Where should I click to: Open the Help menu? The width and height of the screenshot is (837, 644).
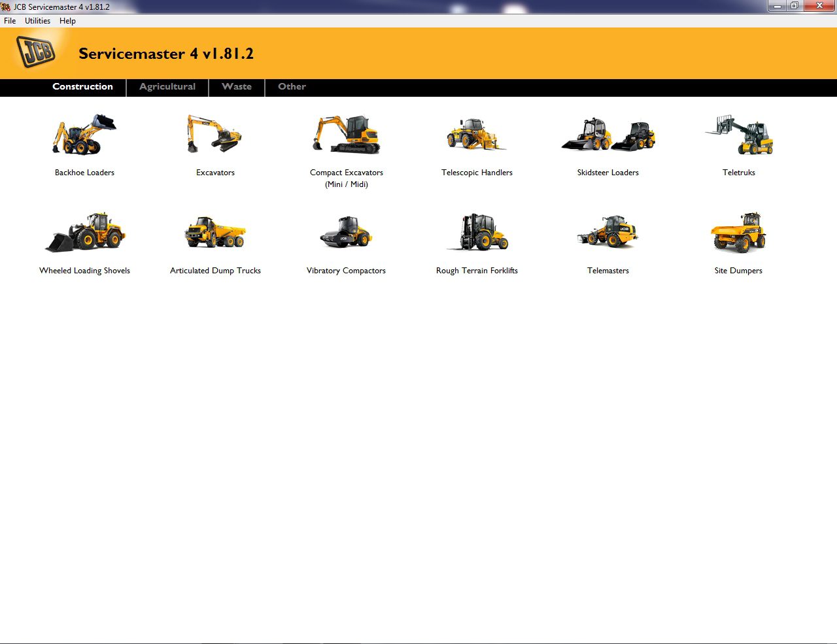(x=67, y=21)
